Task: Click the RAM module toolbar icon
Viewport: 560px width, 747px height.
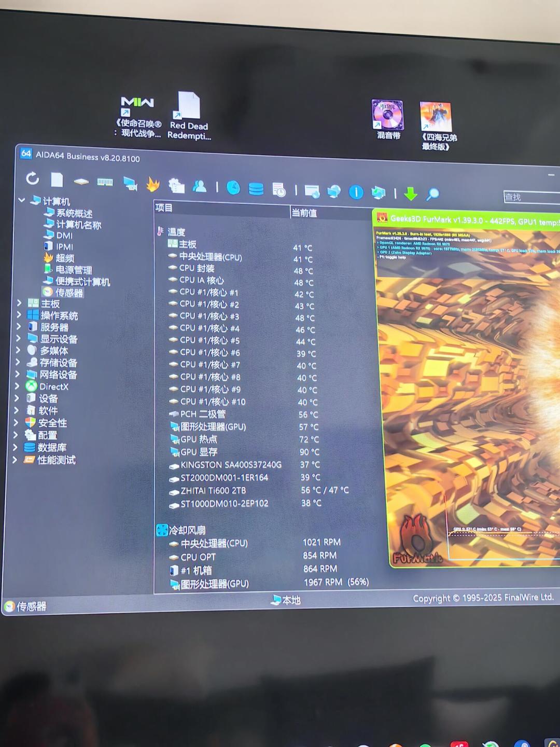Action: point(105,182)
